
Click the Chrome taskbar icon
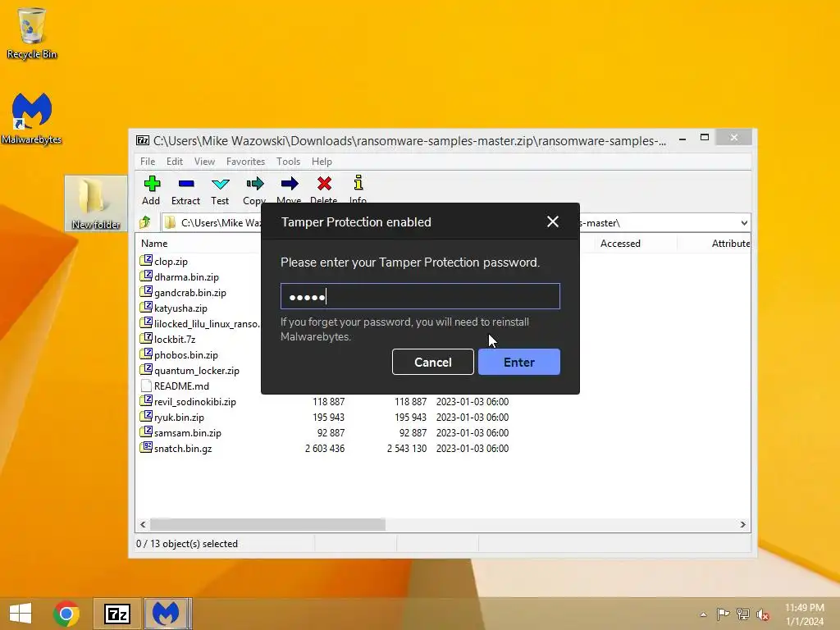[66, 614]
